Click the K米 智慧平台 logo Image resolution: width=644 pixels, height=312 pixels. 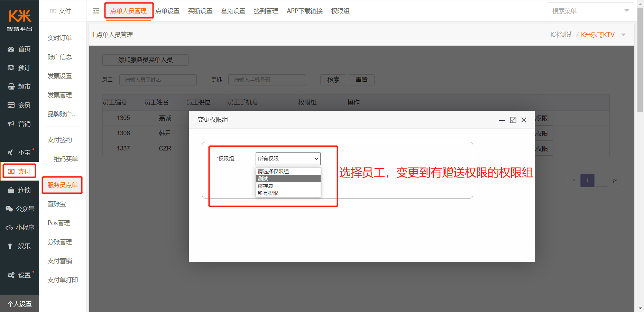tap(20, 20)
